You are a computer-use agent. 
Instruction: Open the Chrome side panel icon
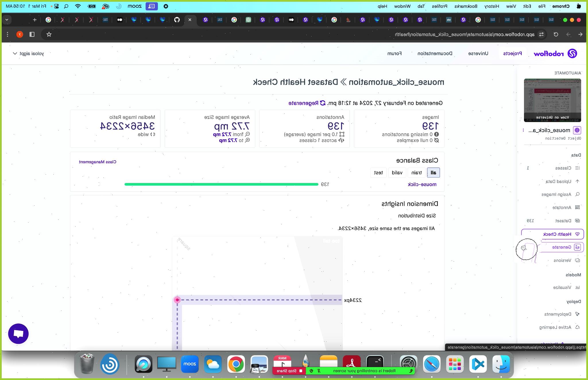[x=32, y=34]
